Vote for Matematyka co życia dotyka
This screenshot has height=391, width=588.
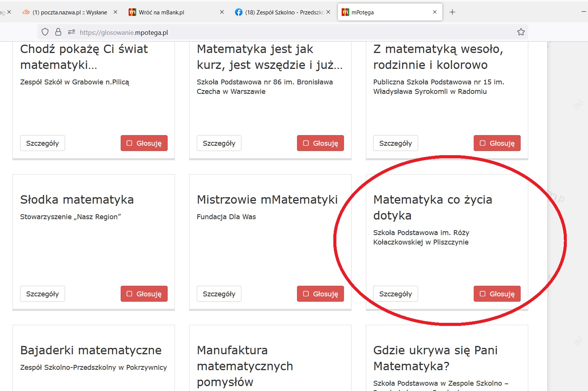[497, 294]
